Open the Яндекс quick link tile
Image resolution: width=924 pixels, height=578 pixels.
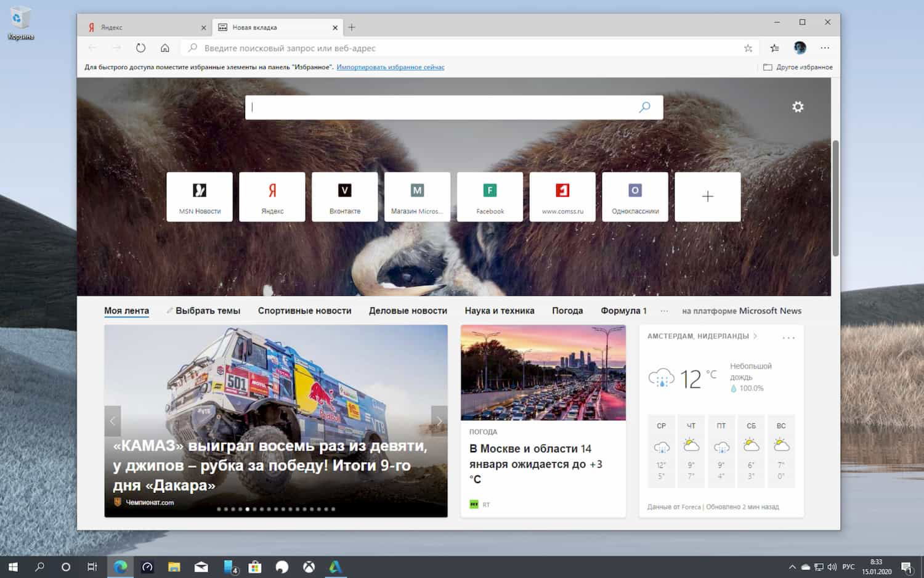coord(272,197)
